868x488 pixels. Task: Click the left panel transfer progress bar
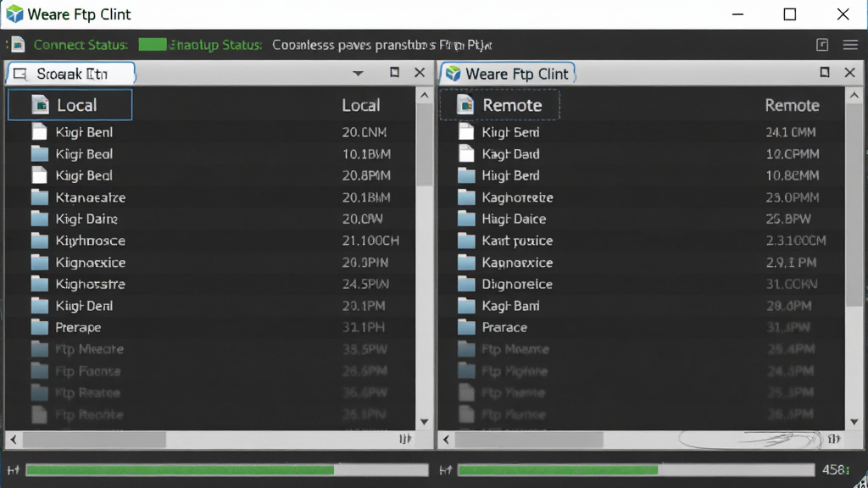227,470
